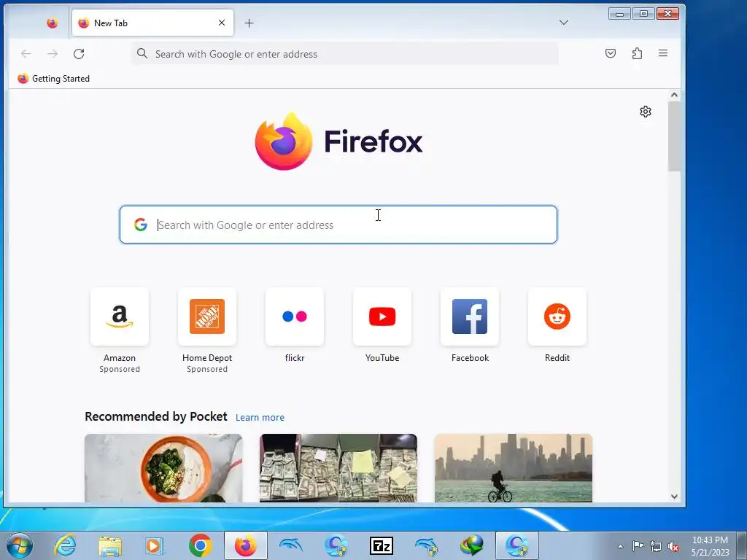
Task: Show hidden system tray icons
Action: pos(620,547)
